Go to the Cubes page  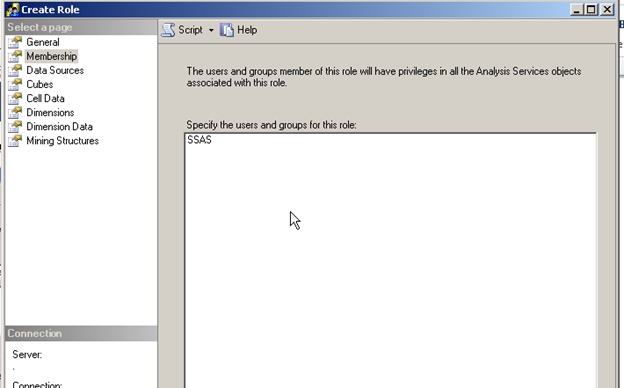click(39, 84)
